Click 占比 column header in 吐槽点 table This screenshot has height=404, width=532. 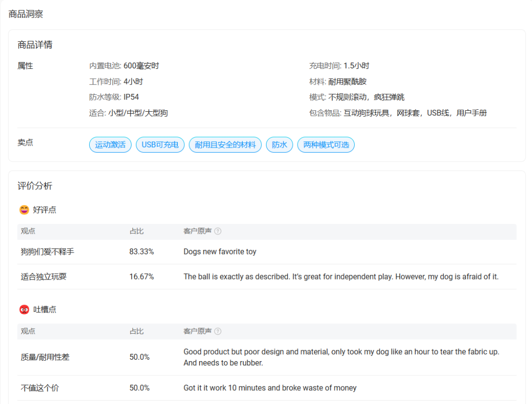tap(136, 331)
